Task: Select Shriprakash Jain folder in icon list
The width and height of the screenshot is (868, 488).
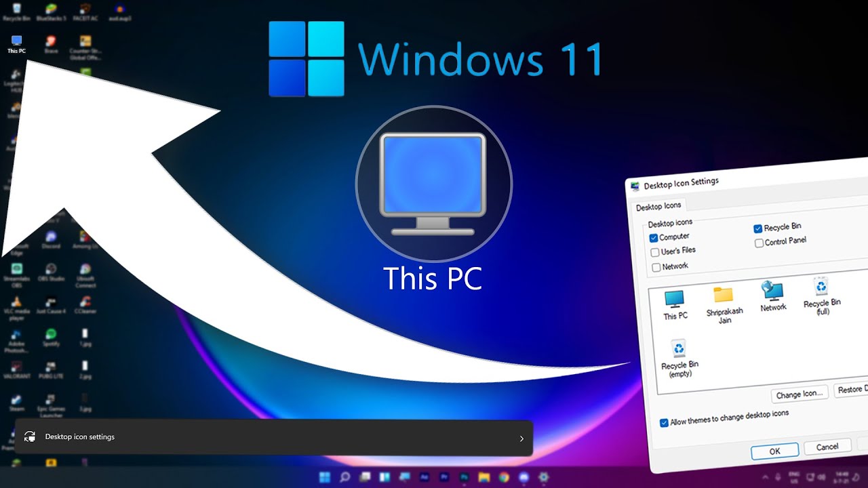Action: point(724,304)
